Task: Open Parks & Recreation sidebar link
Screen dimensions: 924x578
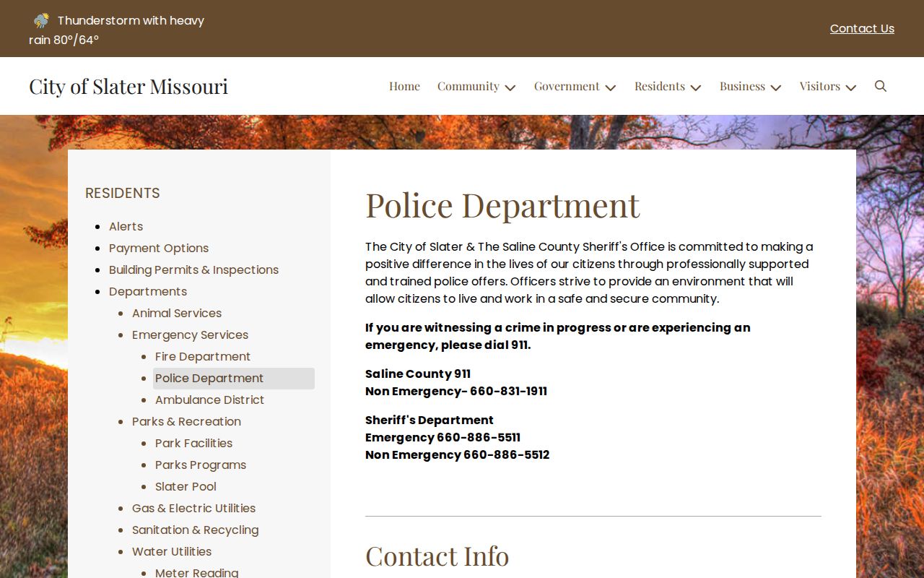Action: pos(186,421)
